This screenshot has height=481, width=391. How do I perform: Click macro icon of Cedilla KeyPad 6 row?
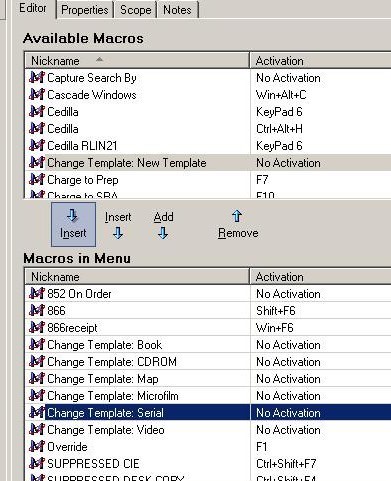37,112
